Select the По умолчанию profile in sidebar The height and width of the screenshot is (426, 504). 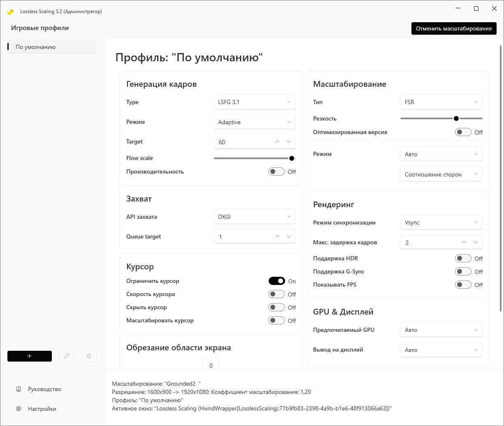click(x=52, y=47)
